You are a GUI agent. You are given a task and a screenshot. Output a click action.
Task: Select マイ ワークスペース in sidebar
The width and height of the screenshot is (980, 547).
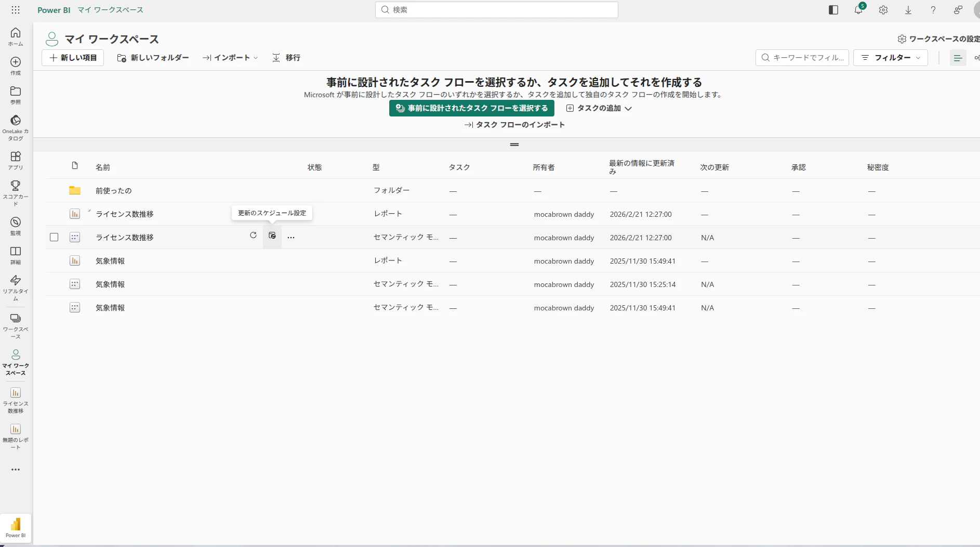tap(16, 362)
